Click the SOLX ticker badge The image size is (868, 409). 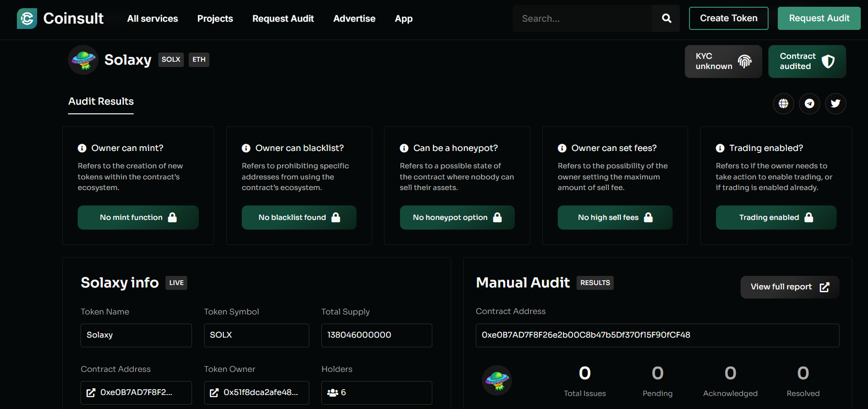(x=171, y=59)
